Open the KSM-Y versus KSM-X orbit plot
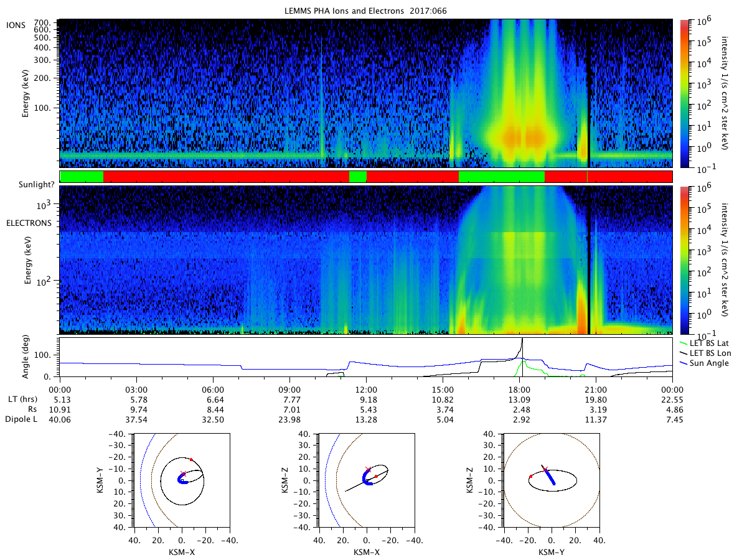This screenshot has width=747, height=560. [x=181, y=480]
